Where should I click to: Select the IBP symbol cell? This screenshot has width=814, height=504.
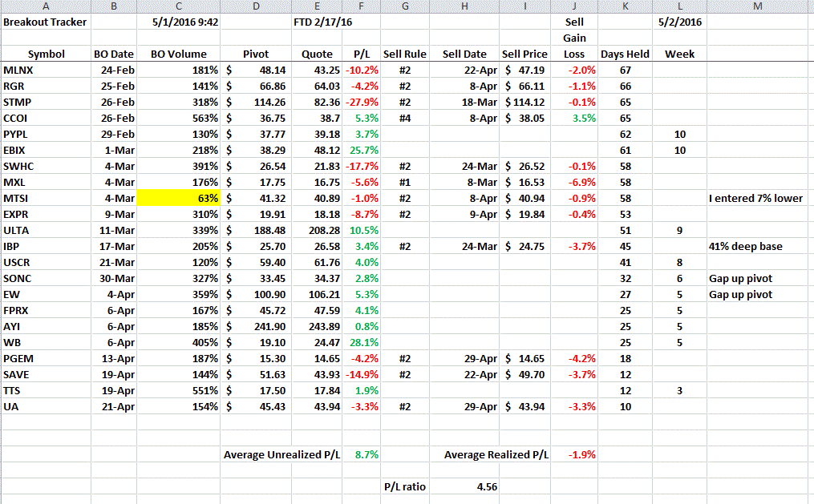pos(46,247)
